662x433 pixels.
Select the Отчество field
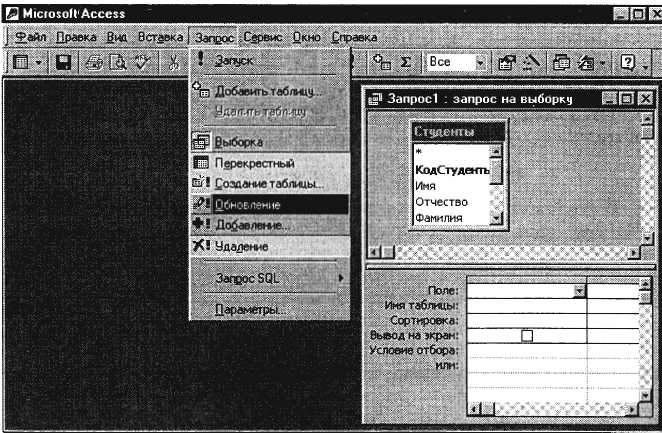pos(451,202)
